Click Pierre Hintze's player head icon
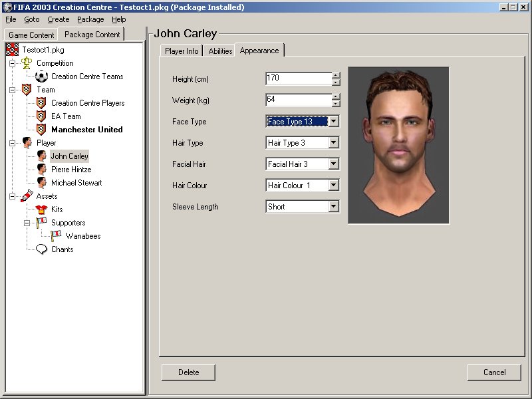This screenshot has width=532, height=399. [x=41, y=170]
